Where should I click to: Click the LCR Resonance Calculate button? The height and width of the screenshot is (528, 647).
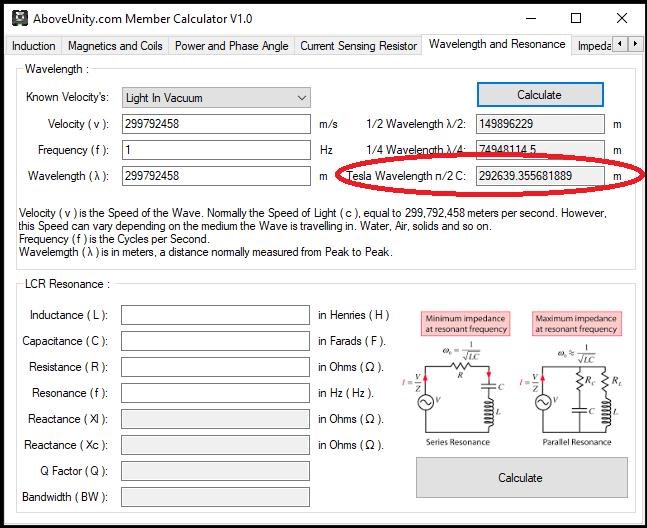(522, 478)
